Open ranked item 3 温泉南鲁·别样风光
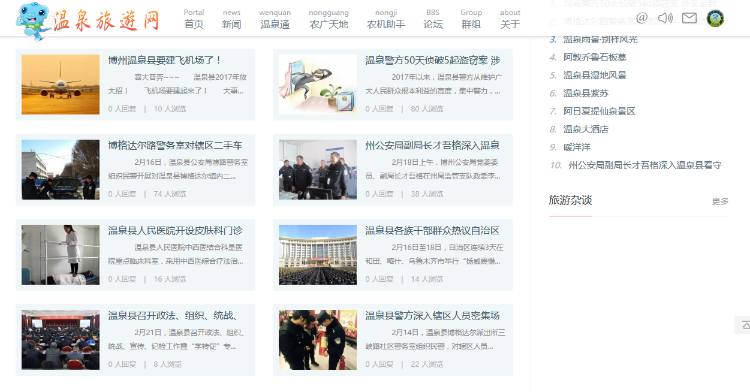 [x=600, y=39]
